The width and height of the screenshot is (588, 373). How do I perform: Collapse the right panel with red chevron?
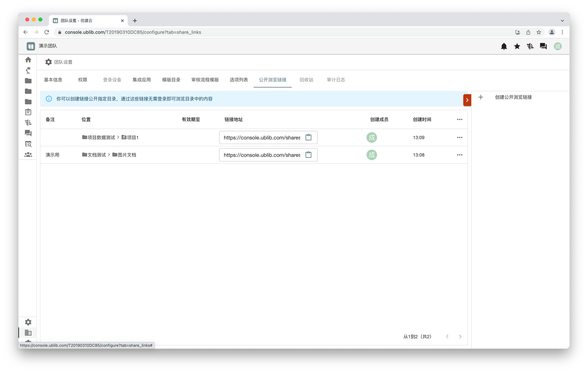click(467, 100)
